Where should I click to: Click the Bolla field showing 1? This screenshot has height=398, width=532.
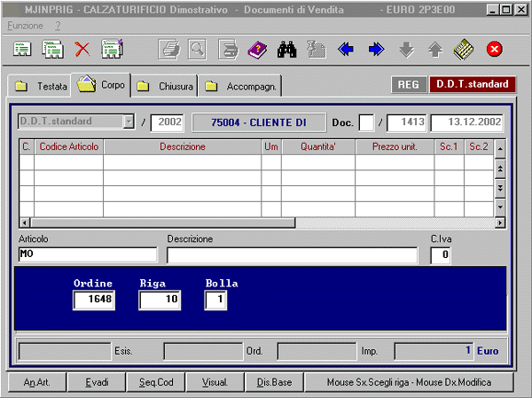coord(215,300)
